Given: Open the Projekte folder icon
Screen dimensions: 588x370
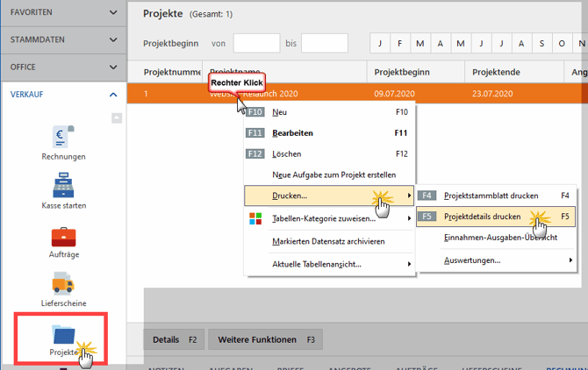Looking at the screenshot, I should coord(63,334).
